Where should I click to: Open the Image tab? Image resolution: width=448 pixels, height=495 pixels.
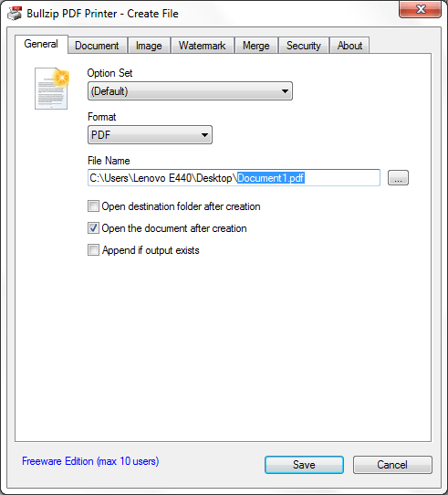point(149,46)
